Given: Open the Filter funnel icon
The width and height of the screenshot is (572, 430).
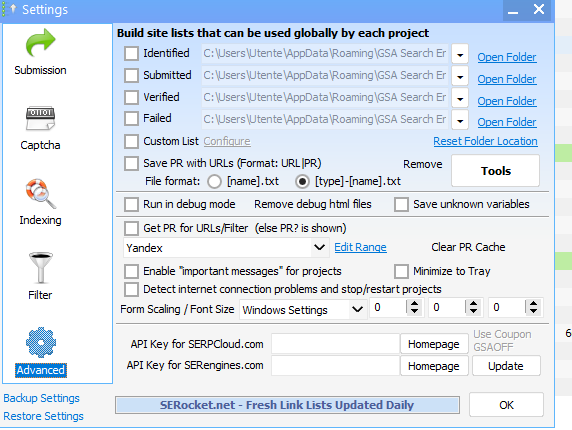Looking at the screenshot, I should (x=40, y=268).
